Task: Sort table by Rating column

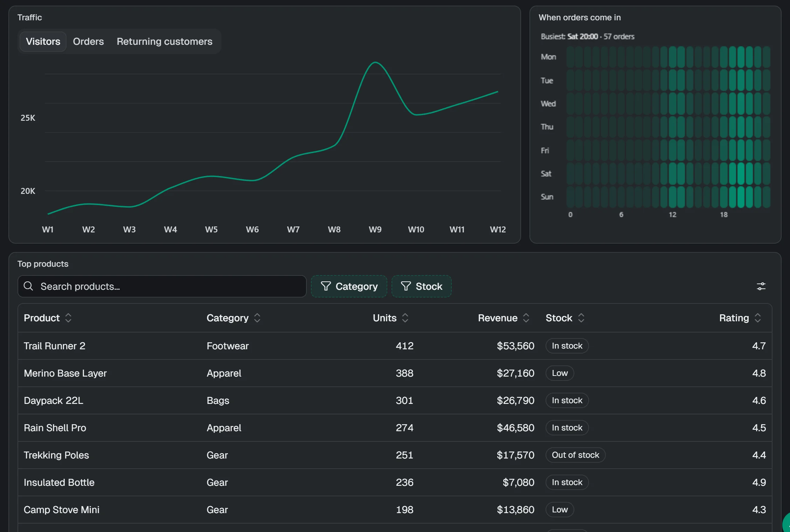Action: (x=740, y=318)
